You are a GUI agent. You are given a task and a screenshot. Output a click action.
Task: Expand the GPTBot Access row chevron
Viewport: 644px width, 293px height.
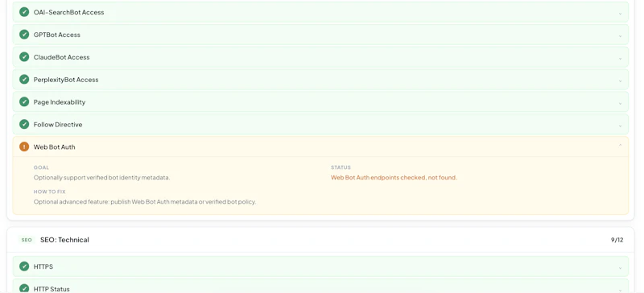pyautogui.click(x=620, y=35)
